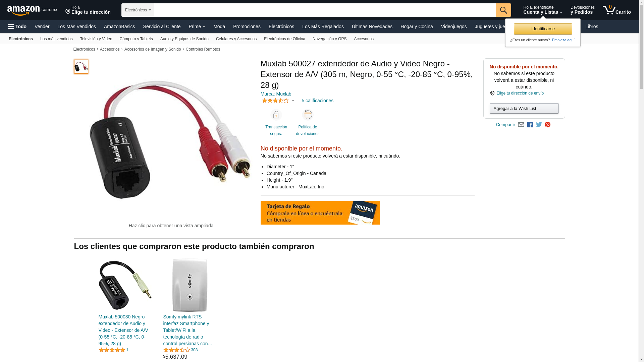644x362 pixels.
Task: Click the Política de devoluciones box icon
Action: pos(308,115)
